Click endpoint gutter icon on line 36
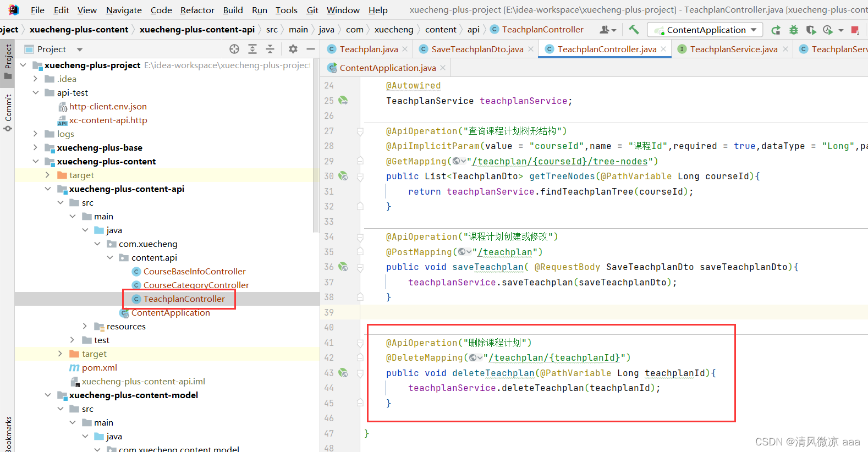 (x=343, y=267)
